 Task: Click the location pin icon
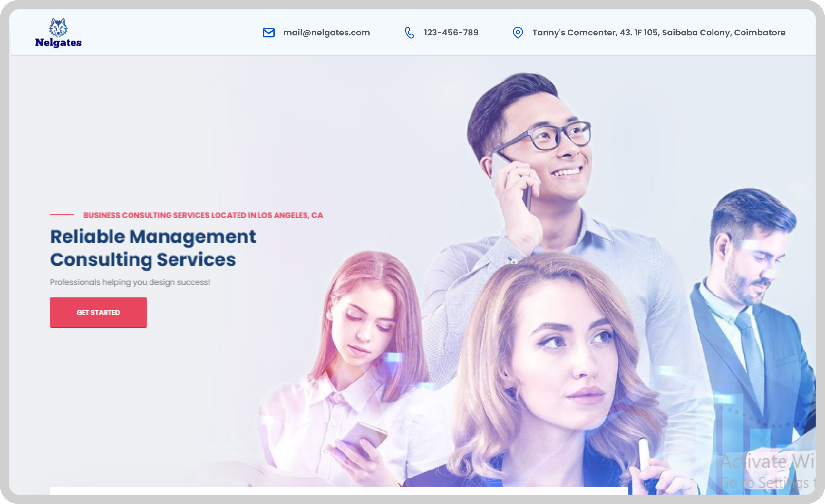coord(518,33)
